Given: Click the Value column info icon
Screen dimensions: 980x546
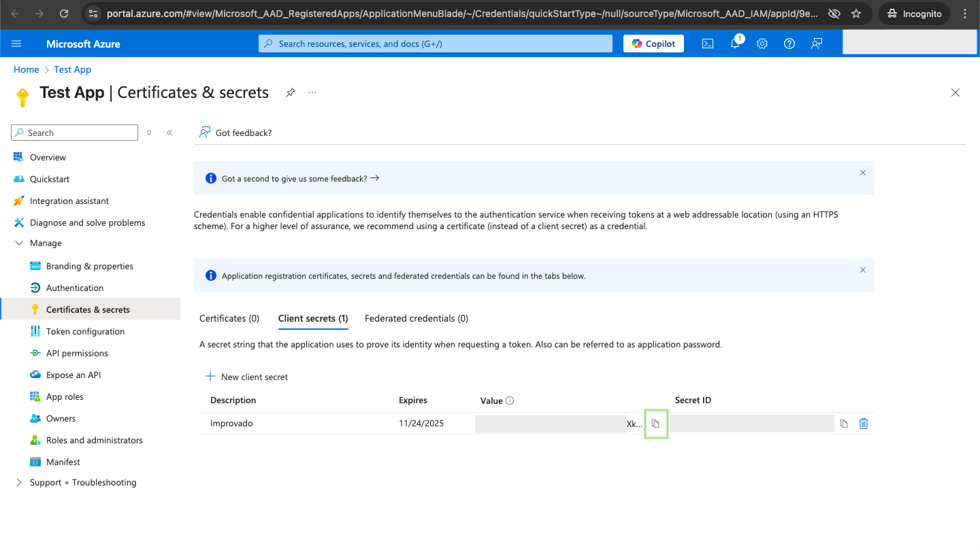Looking at the screenshot, I should [510, 400].
